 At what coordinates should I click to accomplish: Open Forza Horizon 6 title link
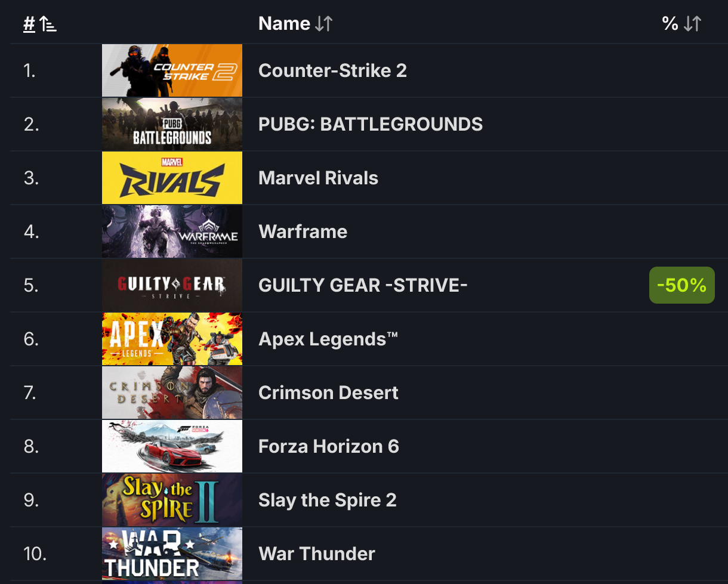click(329, 446)
